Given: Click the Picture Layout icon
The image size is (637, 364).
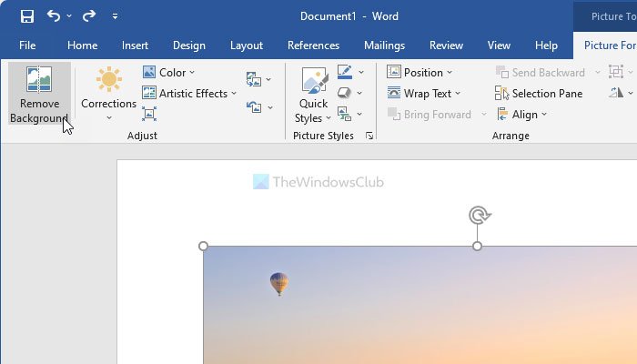Looking at the screenshot, I should [x=344, y=114].
